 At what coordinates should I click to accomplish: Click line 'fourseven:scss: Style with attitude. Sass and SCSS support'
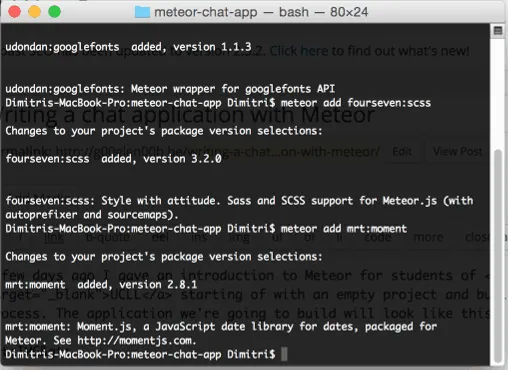(239, 201)
